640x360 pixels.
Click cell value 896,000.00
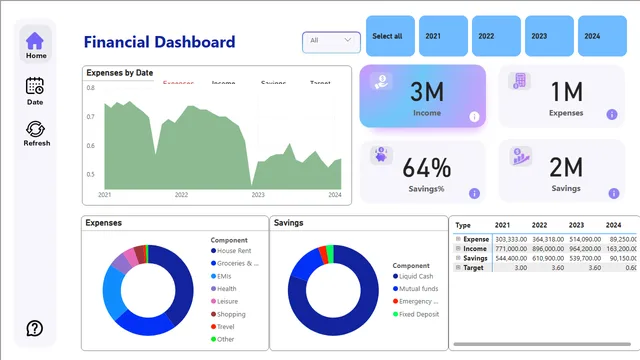click(x=548, y=249)
